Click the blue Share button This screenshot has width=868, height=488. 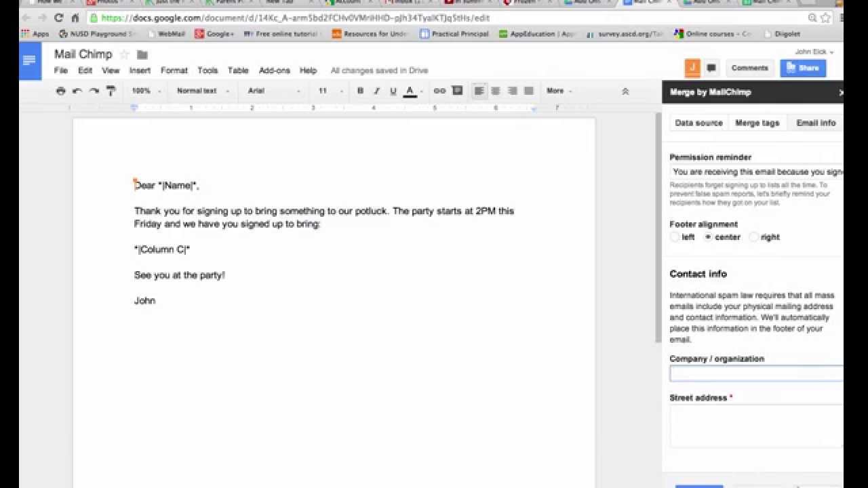click(803, 68)
